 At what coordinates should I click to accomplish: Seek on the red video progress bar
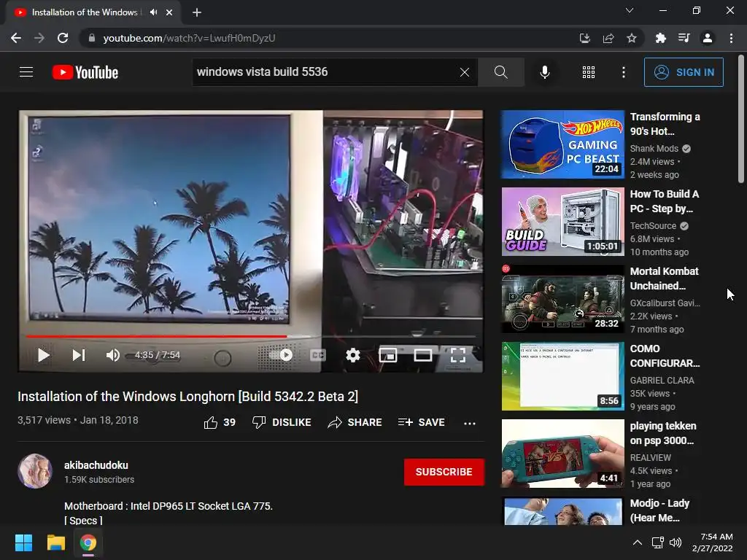[251, 336]
